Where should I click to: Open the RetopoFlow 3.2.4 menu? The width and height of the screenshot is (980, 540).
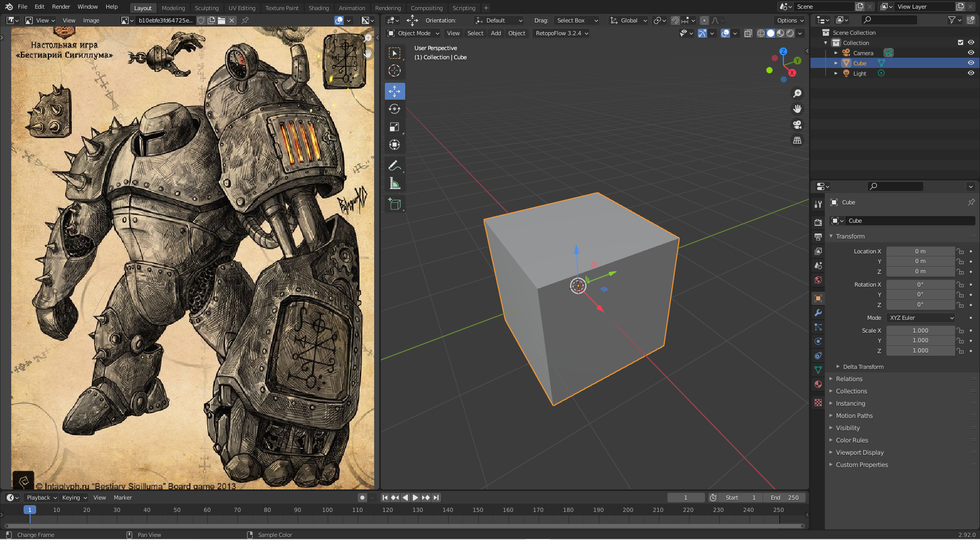(561, 33)
